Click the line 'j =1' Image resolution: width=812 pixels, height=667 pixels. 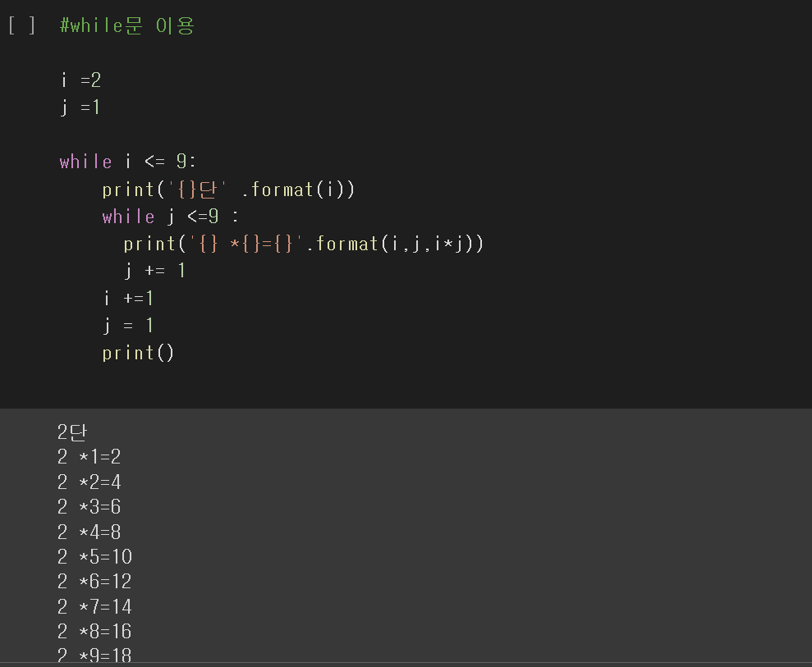click(80, 107)
